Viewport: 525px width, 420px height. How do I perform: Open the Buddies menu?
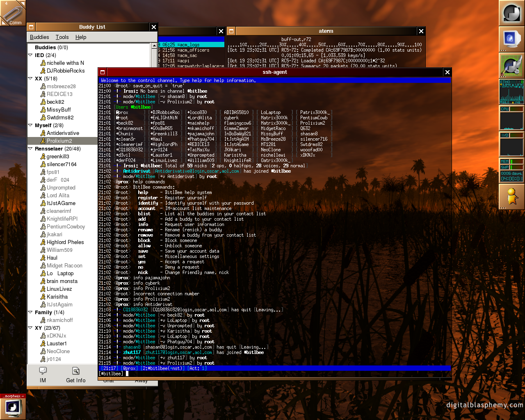pyautogui.click(x=39, y=37)
